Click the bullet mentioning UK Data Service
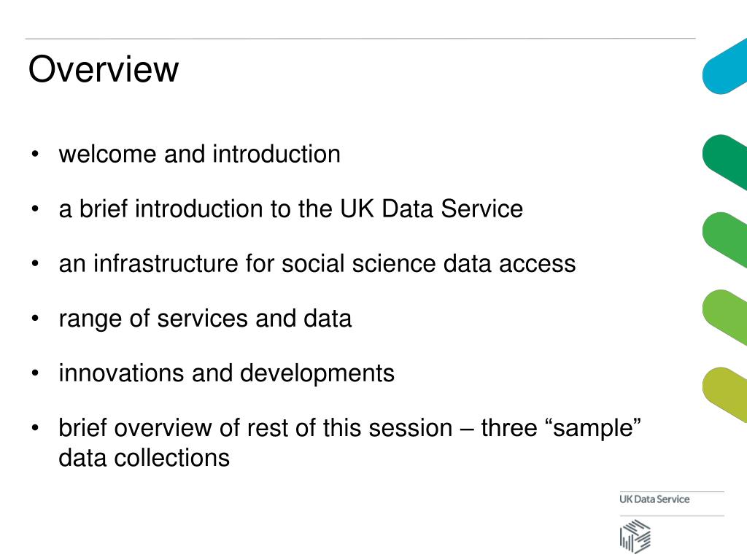The image size is (747, 560). (291, 209)
